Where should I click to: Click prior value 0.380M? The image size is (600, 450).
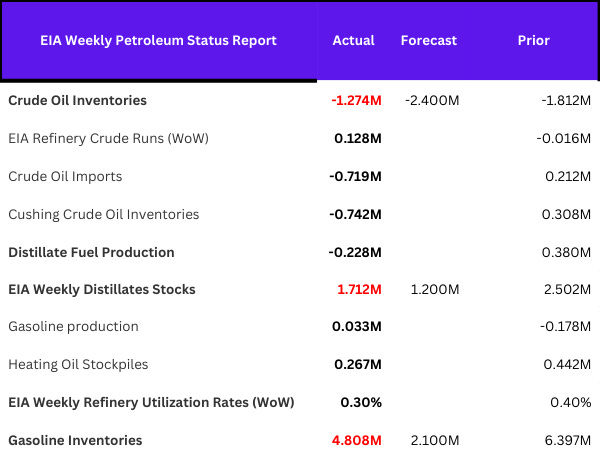coord(566,252)
